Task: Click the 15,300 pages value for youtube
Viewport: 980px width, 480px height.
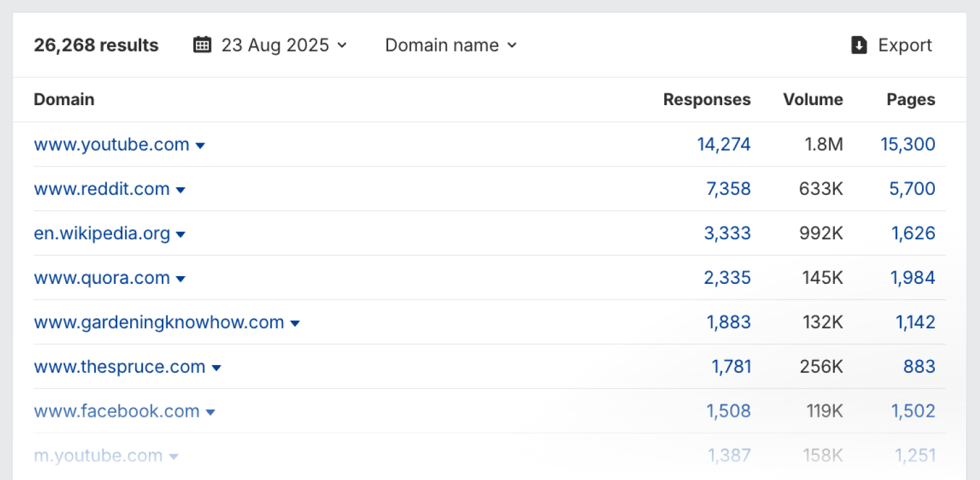Action: [908, 145]
